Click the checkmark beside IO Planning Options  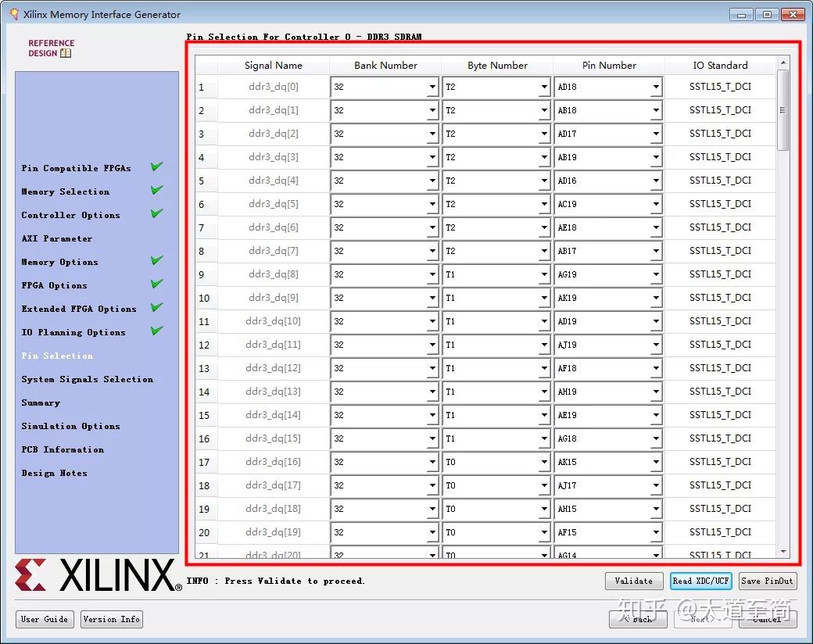156,331
